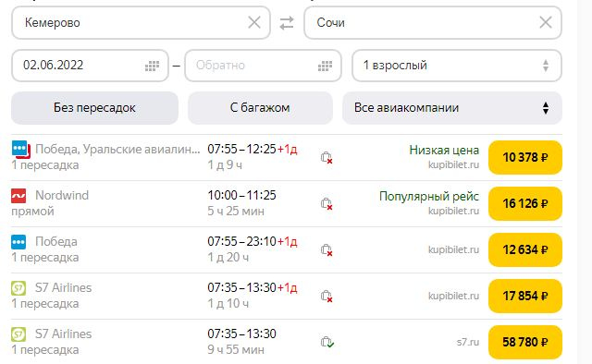This screenshot has height=364, width=592.
Task: Click the Обратно return date field
Action: click(263, 66)
